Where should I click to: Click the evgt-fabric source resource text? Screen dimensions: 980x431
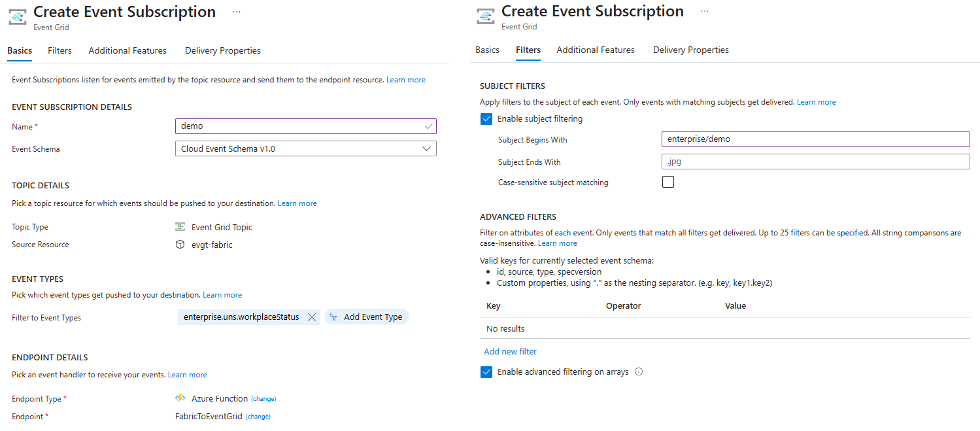coord(212,245)
